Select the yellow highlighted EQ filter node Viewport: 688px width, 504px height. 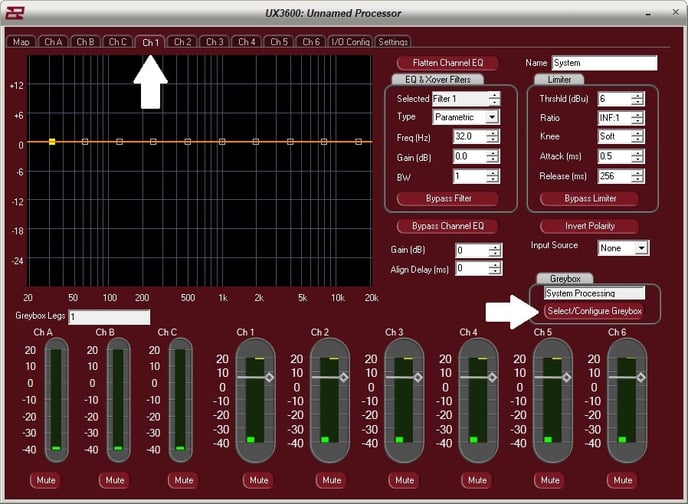pos(52,142)
